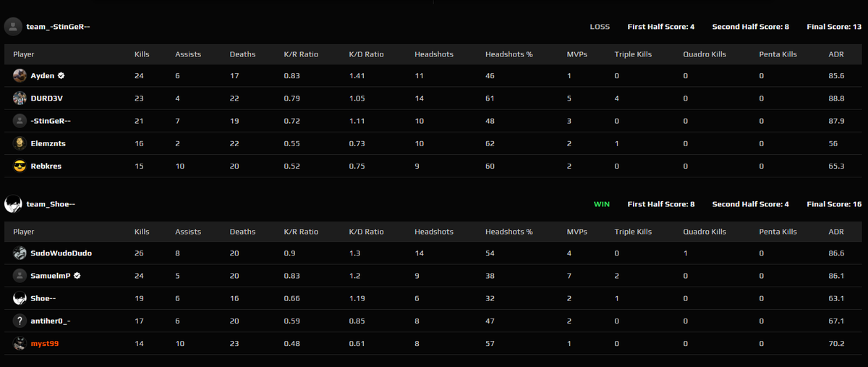The width and height of the screenshot is (868, 367).
Task: Click 'First Half Score: 8' text
Action: point(661,204)
